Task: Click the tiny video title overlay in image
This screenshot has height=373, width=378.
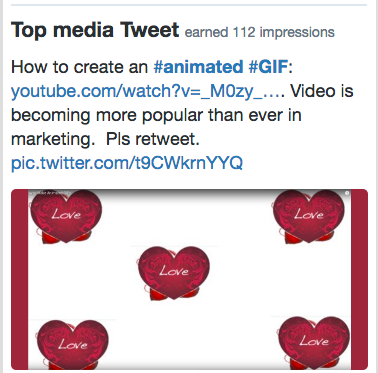Action: pyautogui.click(x=49, y=193)
